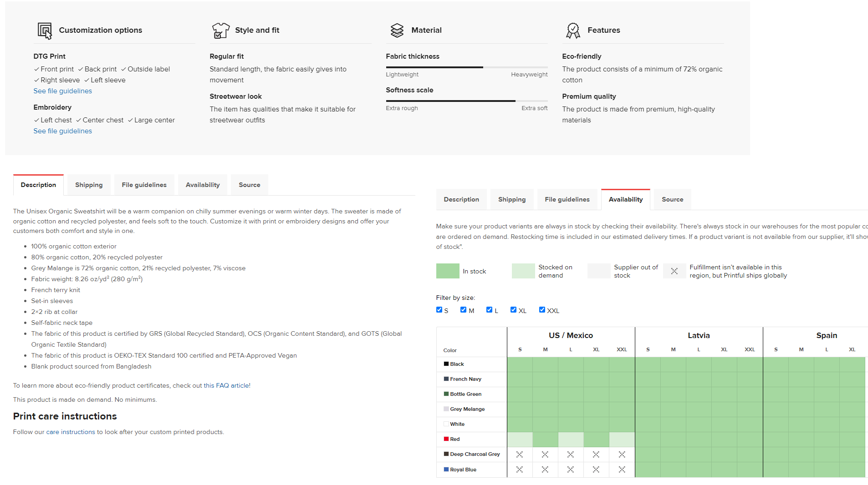The image size is (868, 485).
Task: Click the Customization options icon
Action: [x=45, y=30]
